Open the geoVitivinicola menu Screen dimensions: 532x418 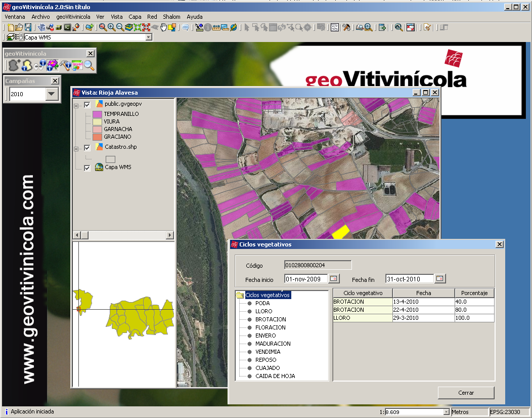[73, 17]
